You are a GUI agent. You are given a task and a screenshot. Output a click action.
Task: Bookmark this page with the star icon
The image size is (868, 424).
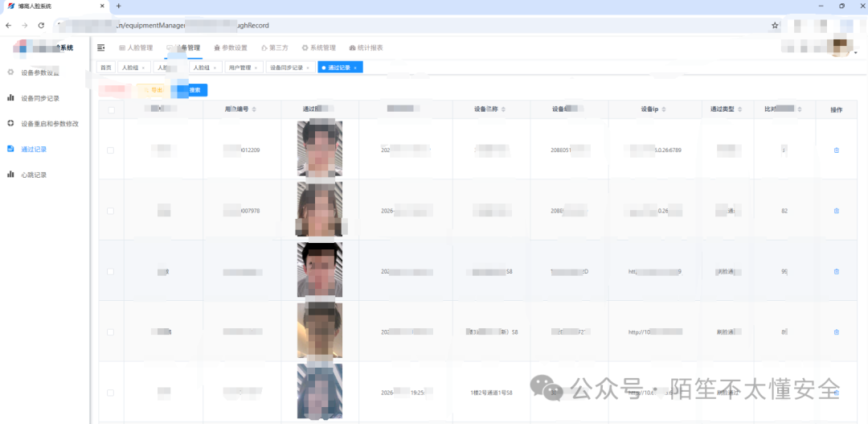(x=775, y=26)
